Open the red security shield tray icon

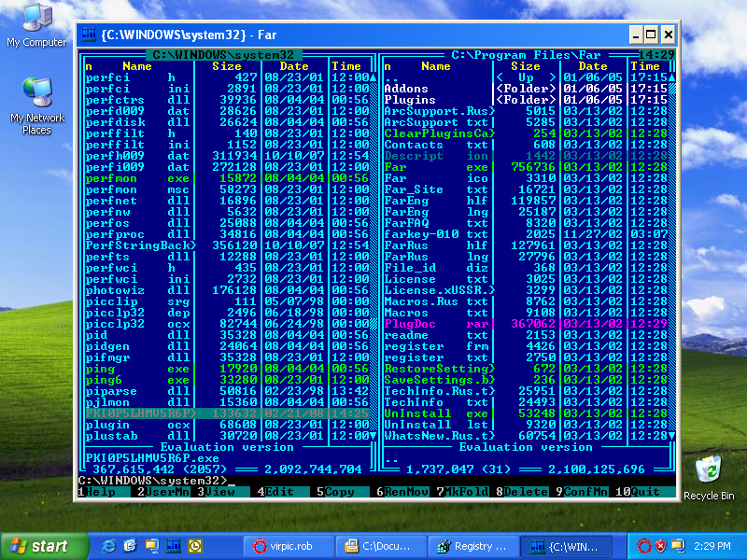(x=661, y=546)
